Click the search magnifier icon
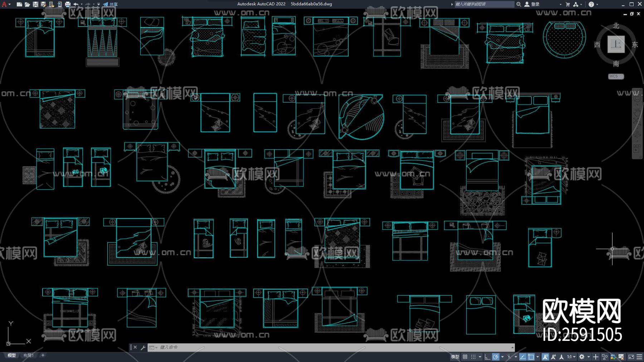The width and height of the screenshot is (644, 362). tap(518, 4)
